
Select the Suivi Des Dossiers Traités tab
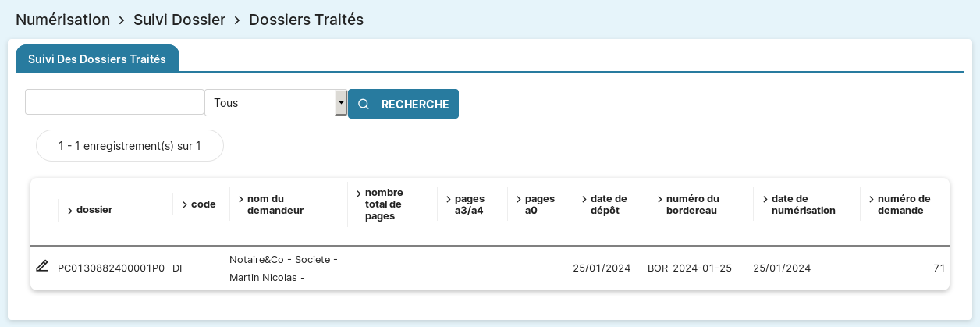97,59
